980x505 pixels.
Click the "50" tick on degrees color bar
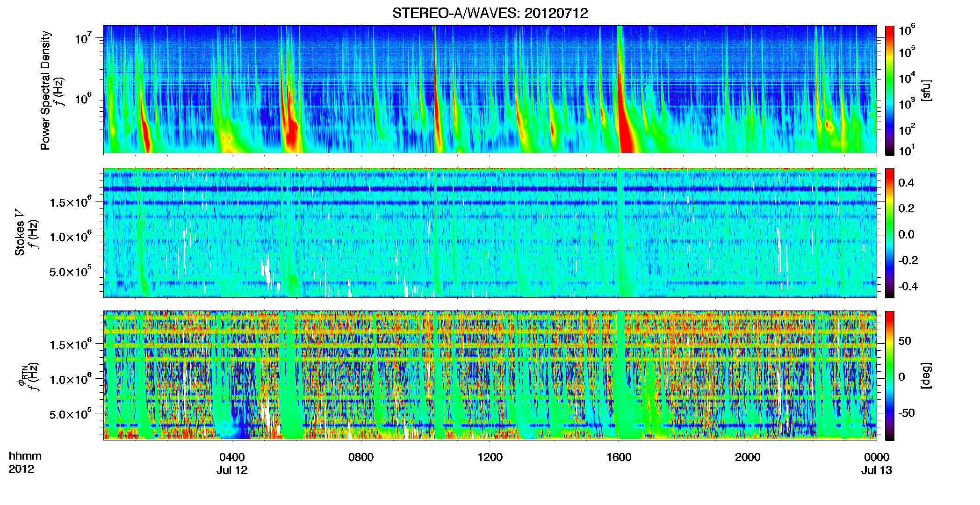pyautogui.click(x=904, y=341)
